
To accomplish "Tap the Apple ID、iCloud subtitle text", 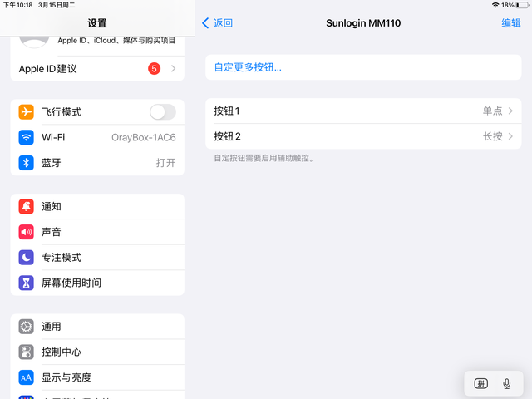I will pyautogui.click(x=116, y=41).
